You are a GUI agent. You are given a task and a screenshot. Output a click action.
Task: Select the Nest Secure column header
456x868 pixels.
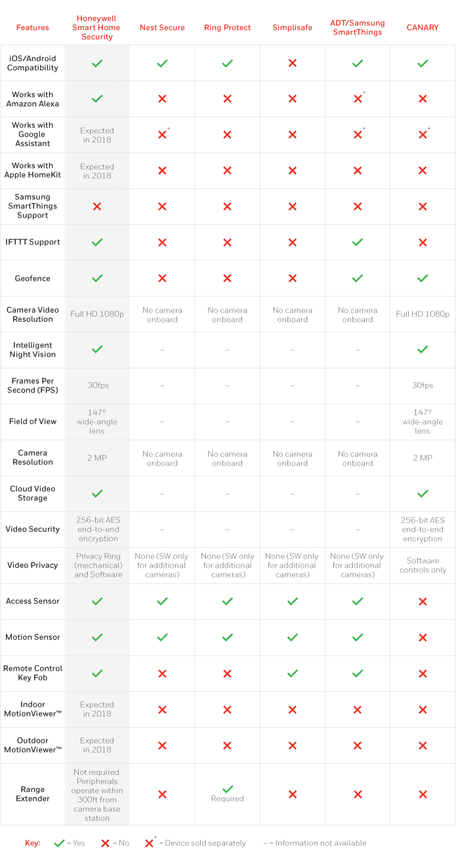coord(162,28)
